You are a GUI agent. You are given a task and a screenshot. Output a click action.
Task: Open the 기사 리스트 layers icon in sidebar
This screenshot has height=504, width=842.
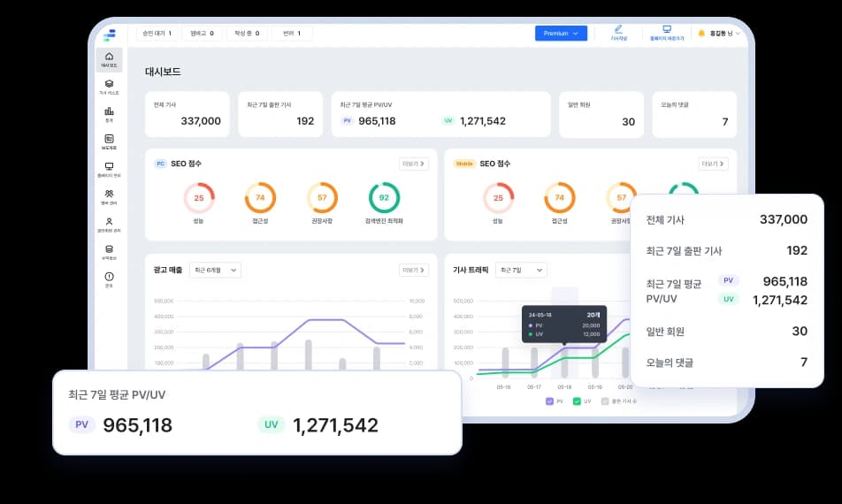[109, 86]
